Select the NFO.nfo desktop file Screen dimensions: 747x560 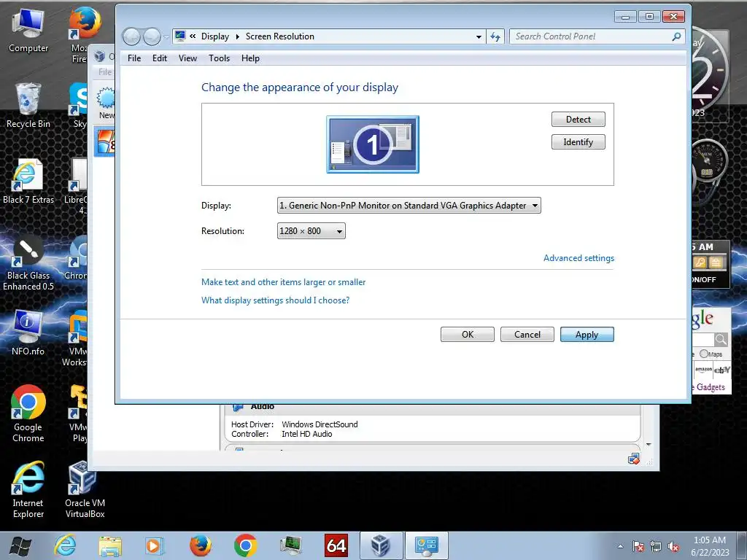(x=28, y=332)
